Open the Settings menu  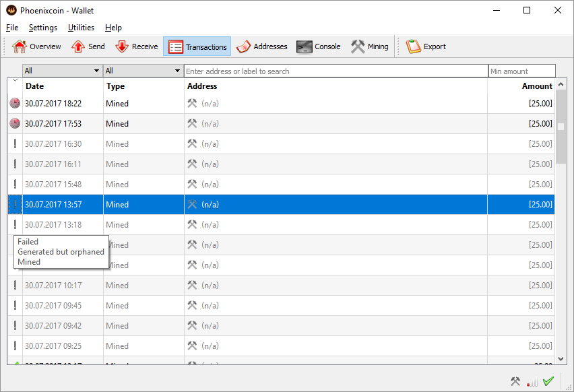[x=43, y=28]
